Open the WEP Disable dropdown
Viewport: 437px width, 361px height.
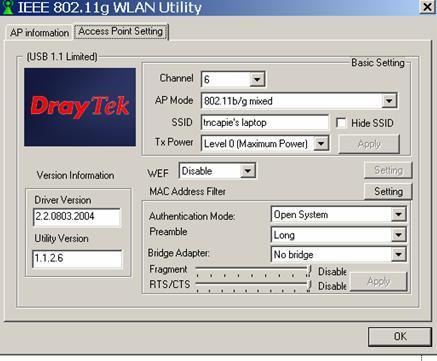247,171
